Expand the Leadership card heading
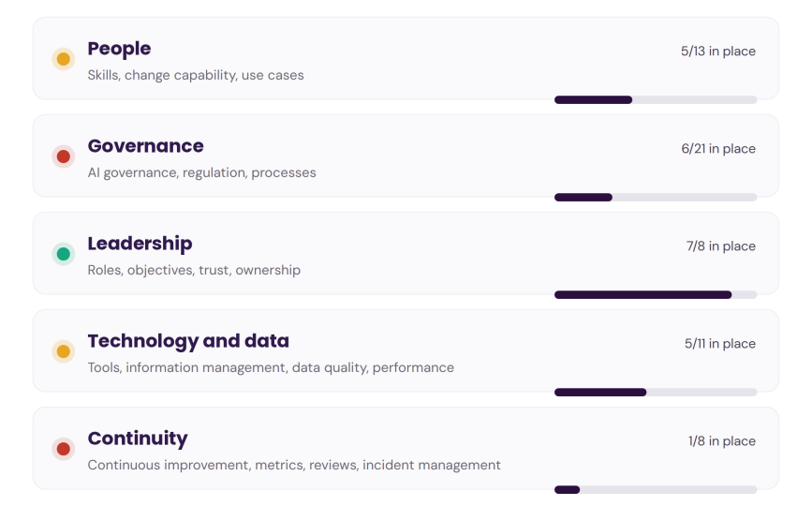 click(x=140, y=244)
